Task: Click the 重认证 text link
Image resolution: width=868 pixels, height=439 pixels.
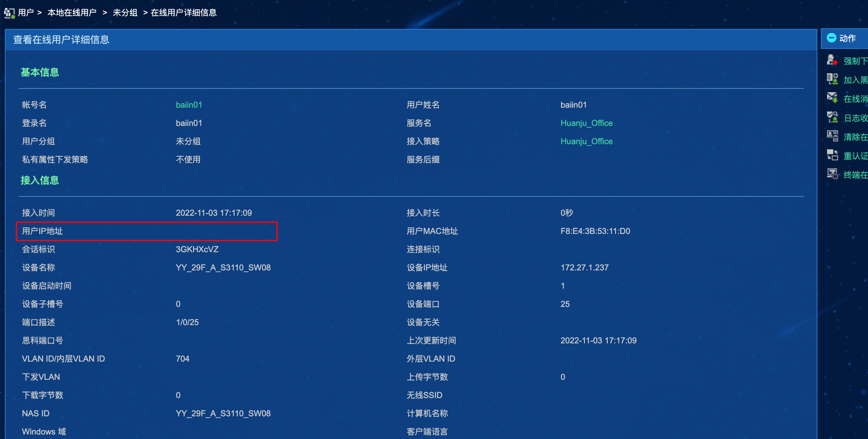Action: [x=855, y=156]
